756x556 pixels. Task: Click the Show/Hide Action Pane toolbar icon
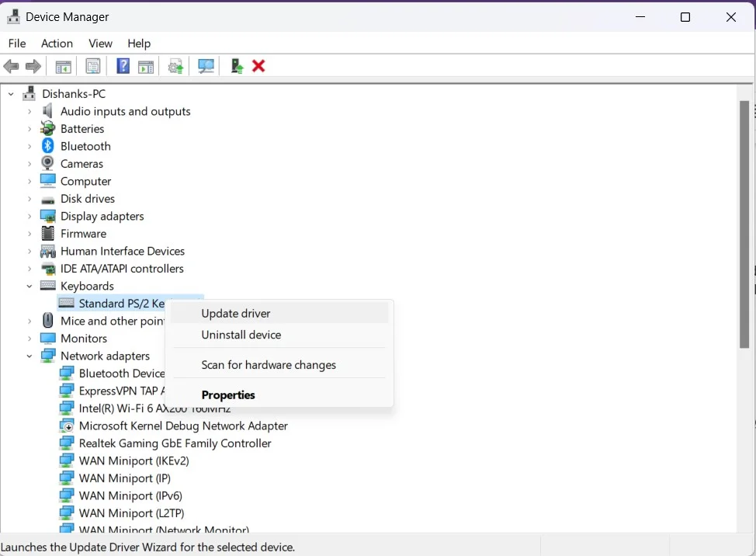point(146,67)
